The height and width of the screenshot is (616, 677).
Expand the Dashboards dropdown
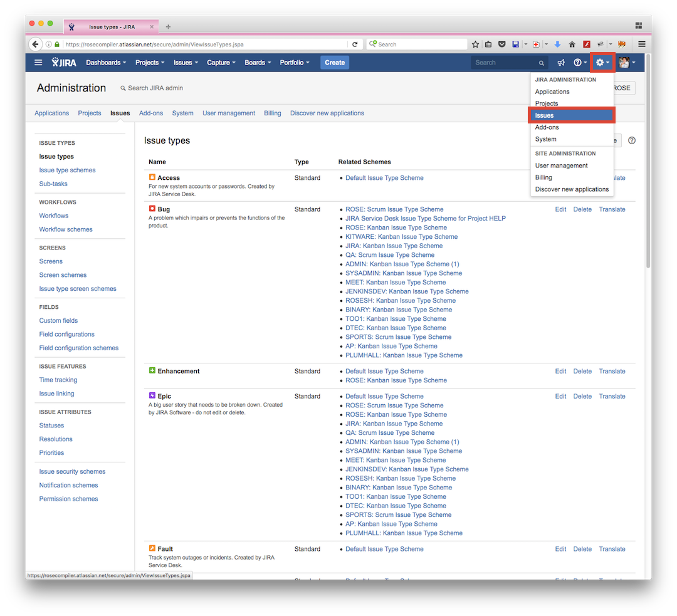tap(106, 63)
